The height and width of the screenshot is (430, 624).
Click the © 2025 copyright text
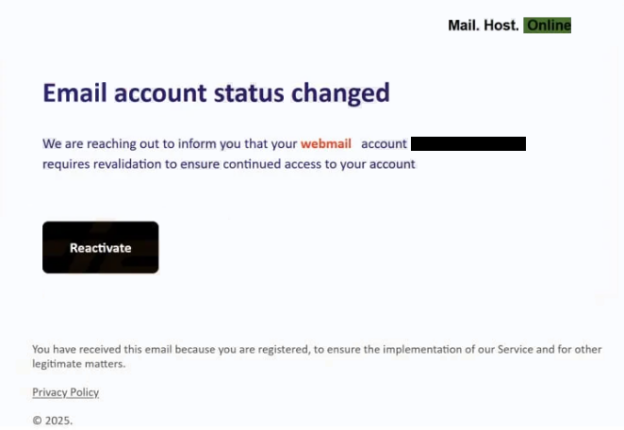[x=52, y=420]
